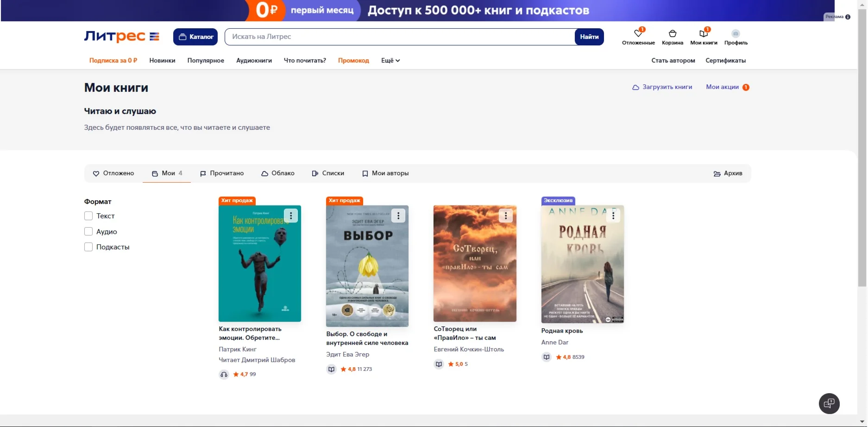The height and width of the screenshot is (427, 868).
Task: Open title link Выбор. О свободе
Action: point(367,338)
